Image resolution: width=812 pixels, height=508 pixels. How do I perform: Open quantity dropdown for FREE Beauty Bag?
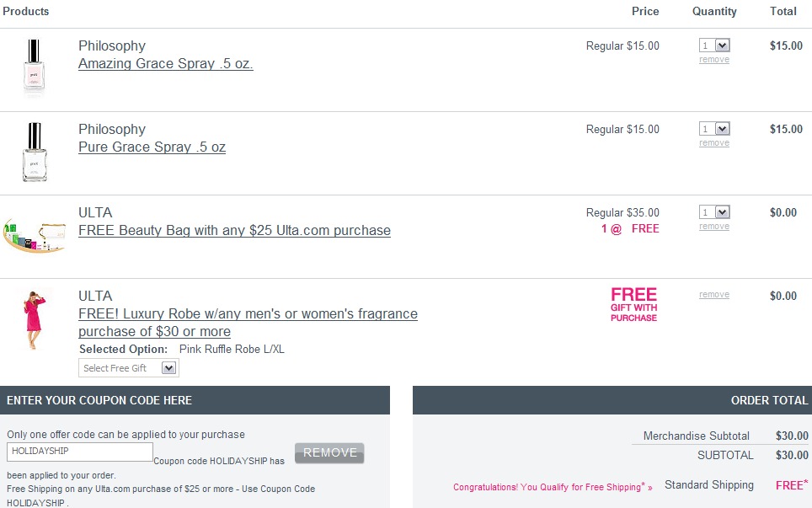coord(714,212)
